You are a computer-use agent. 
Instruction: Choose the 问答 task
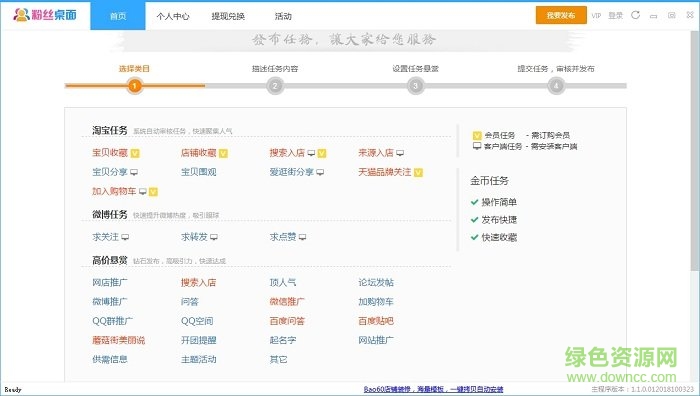190,301
